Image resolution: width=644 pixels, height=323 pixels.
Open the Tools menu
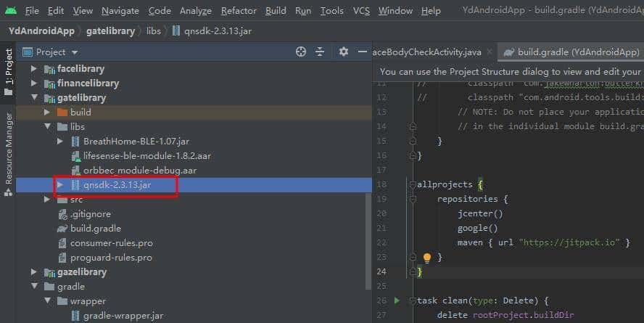[332, 11]
